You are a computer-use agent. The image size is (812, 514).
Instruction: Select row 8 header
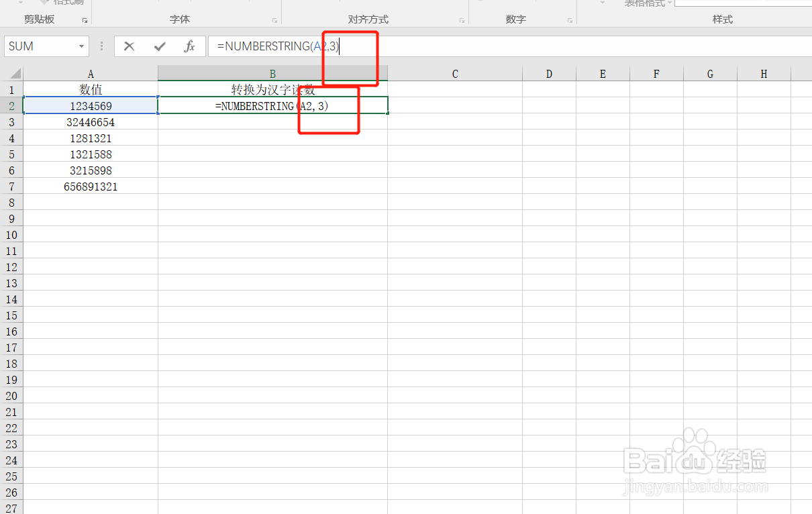pos(11,202)
